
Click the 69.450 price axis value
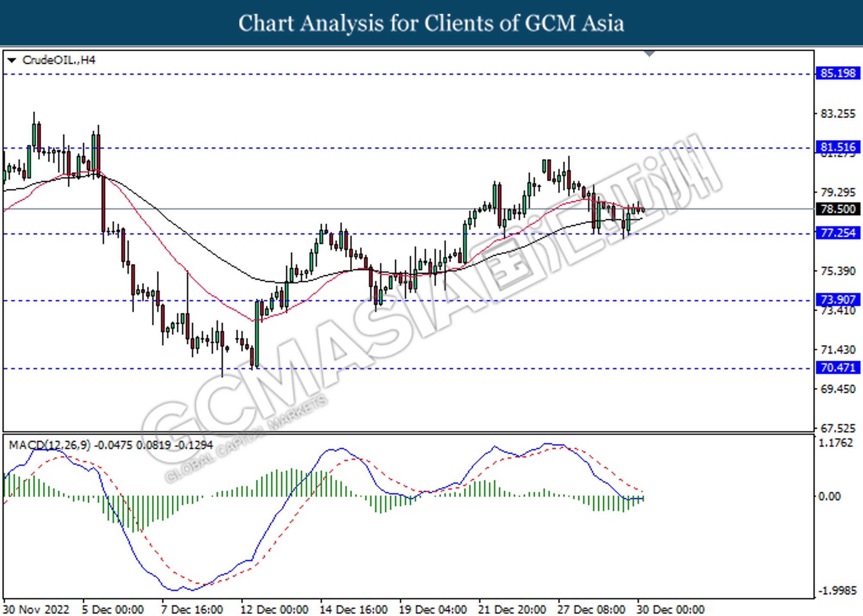pyautogui.click(x=838, y=389)
